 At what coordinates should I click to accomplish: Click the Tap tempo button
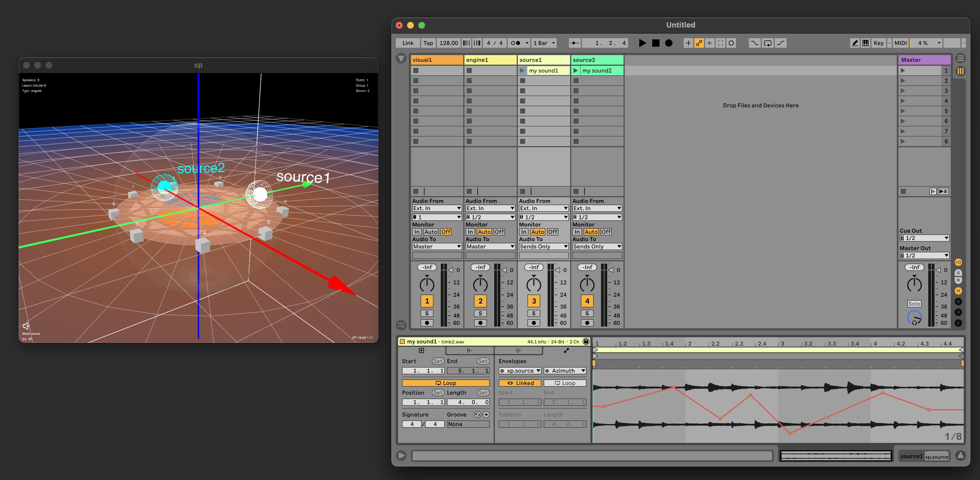pos(428,43)
